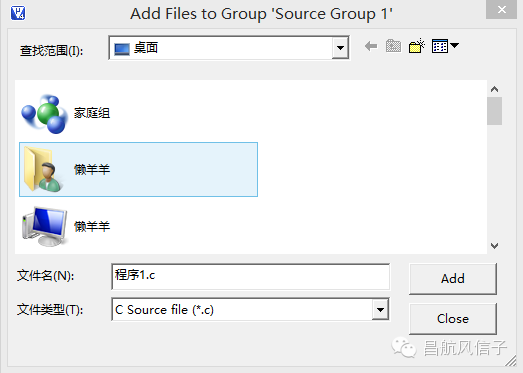Expand the 查找范围 location dropdown arrow

[340, 48]
